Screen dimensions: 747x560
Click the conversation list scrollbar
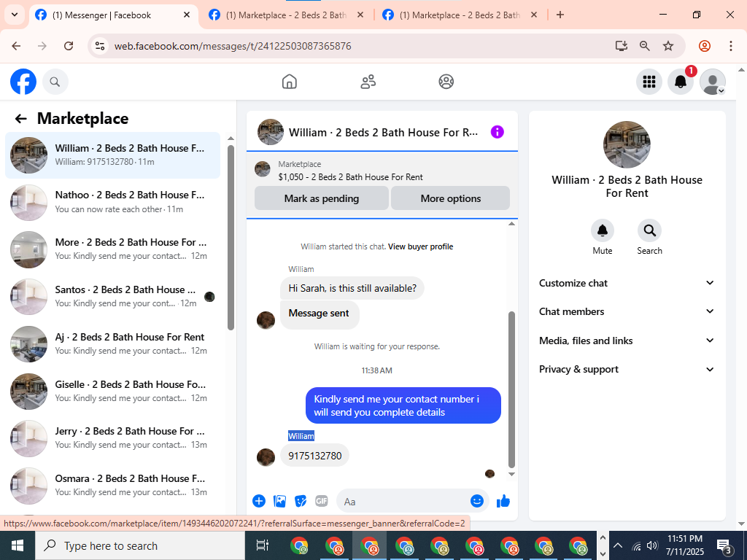pyautogui.click(x=231, y=237)
